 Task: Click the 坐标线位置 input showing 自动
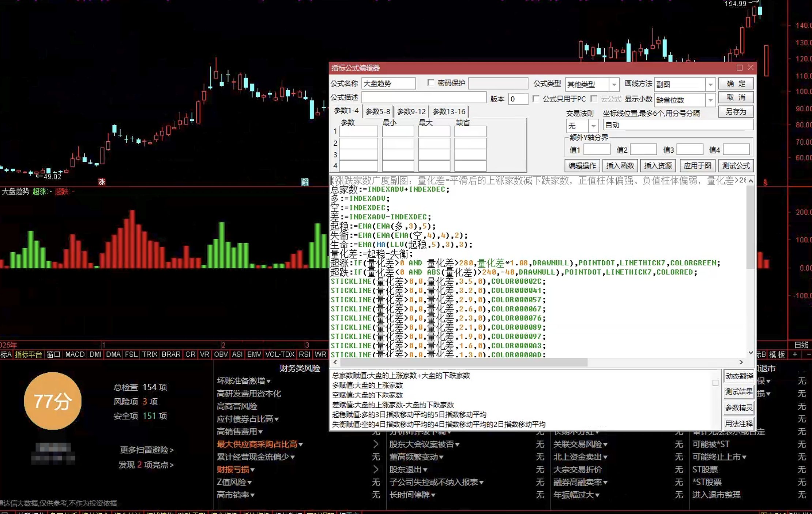point(678,125)
